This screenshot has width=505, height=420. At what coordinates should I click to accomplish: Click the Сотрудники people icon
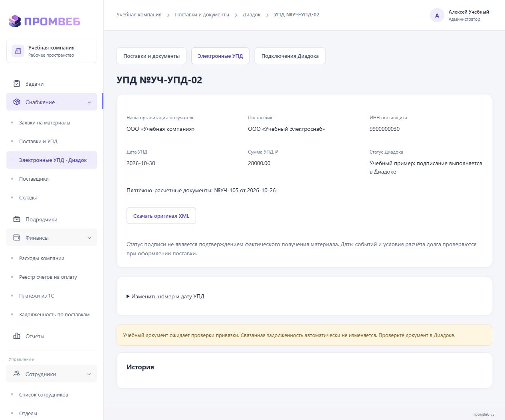click(17, 374)
